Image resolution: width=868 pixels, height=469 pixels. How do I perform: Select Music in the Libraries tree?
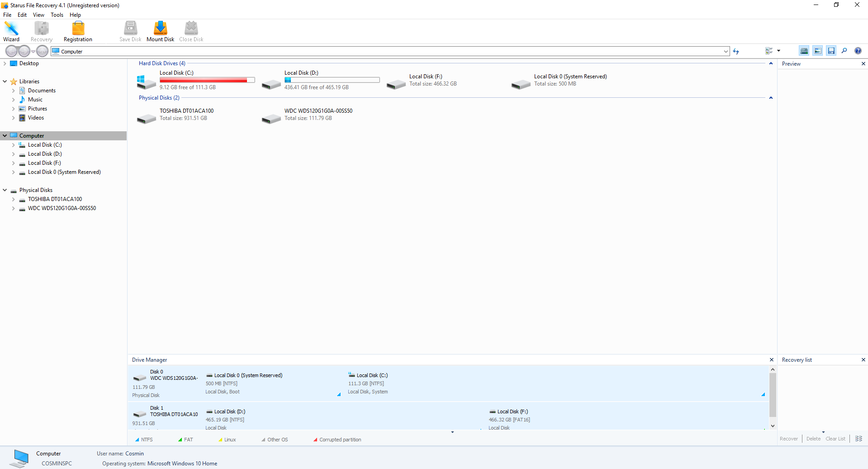click(x=35, y=100)
